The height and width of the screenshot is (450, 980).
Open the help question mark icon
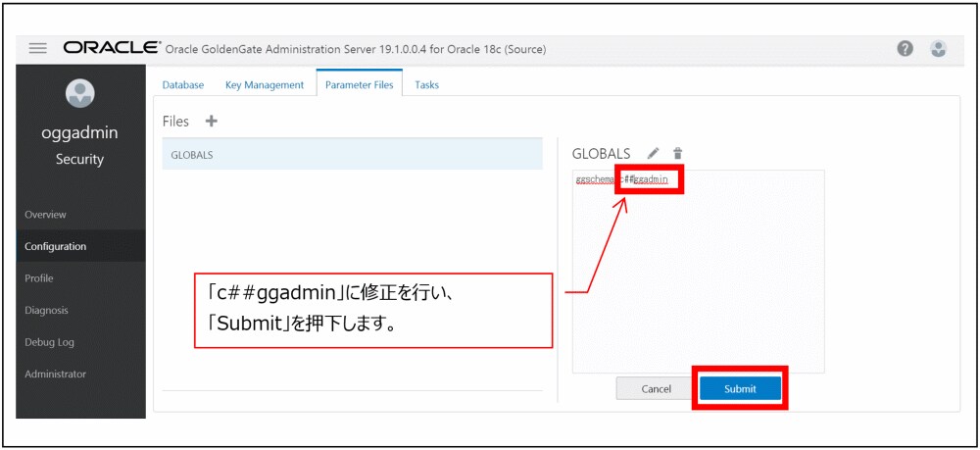905,49
